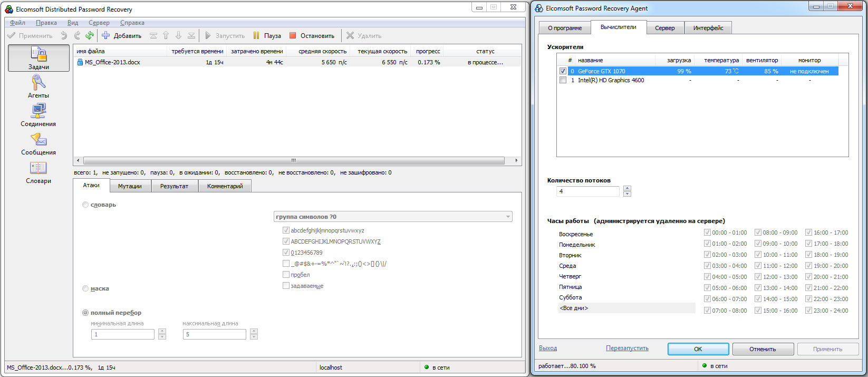Expand the группа символов ?0 dropdown

(393, 217)
